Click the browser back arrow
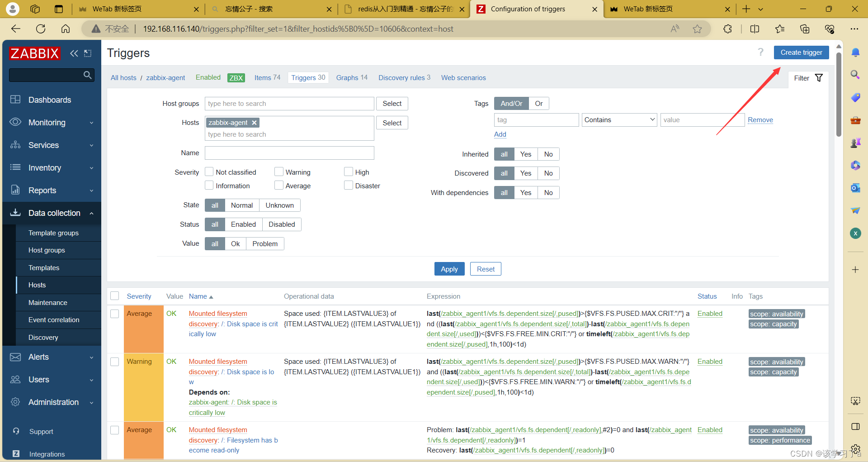 tap(16, 29)
